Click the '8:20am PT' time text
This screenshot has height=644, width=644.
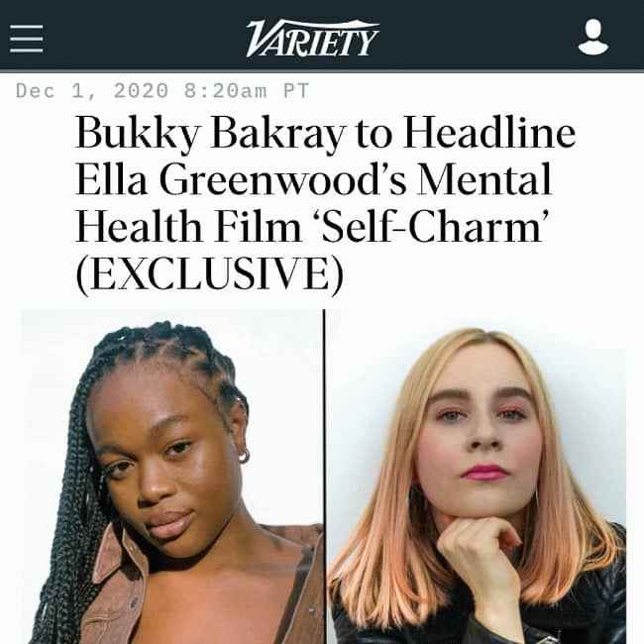247,91
